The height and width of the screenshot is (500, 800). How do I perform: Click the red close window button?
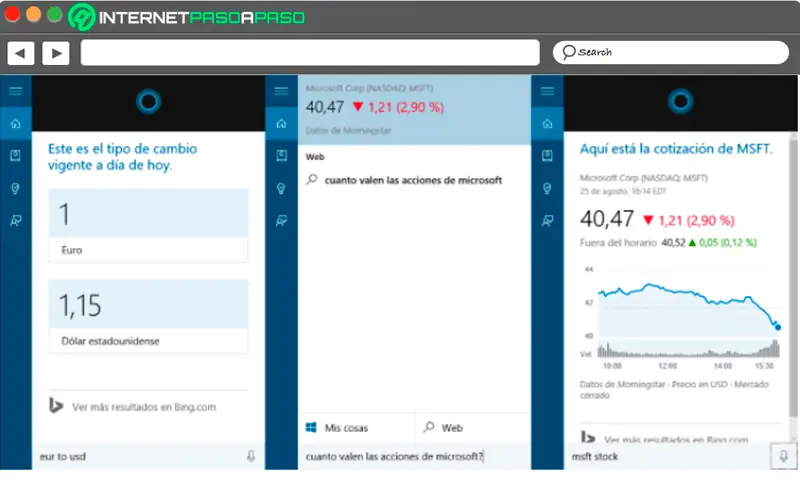pyautogui.click(x=12, y=14)
